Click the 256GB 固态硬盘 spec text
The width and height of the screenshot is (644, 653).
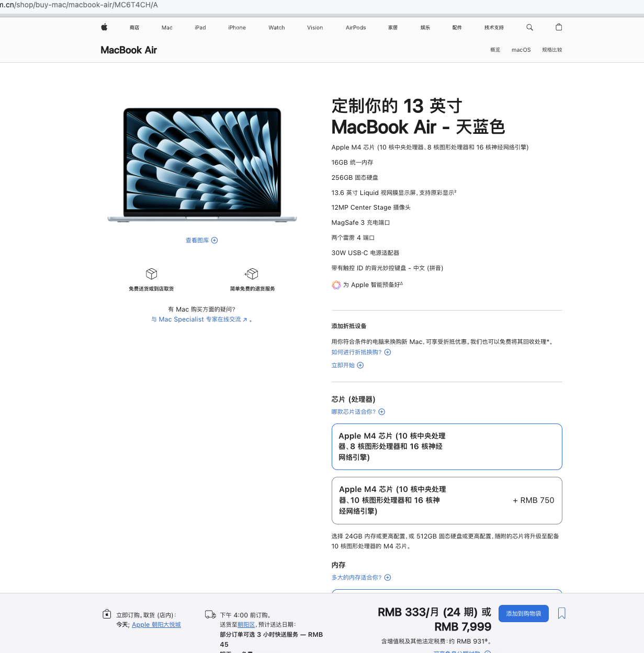(x=355, y=178)
